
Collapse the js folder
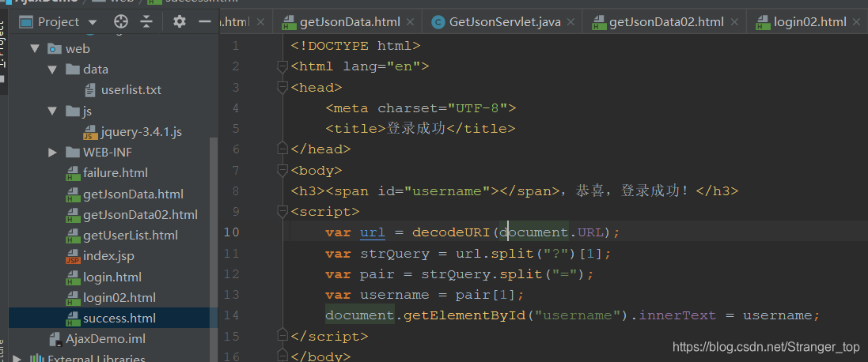[x=52, y=111]
